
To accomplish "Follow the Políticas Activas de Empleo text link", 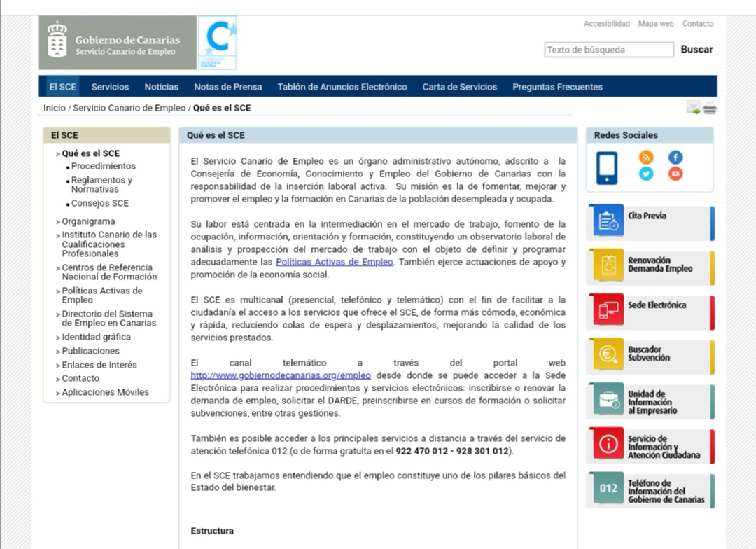I will point(335,262).
